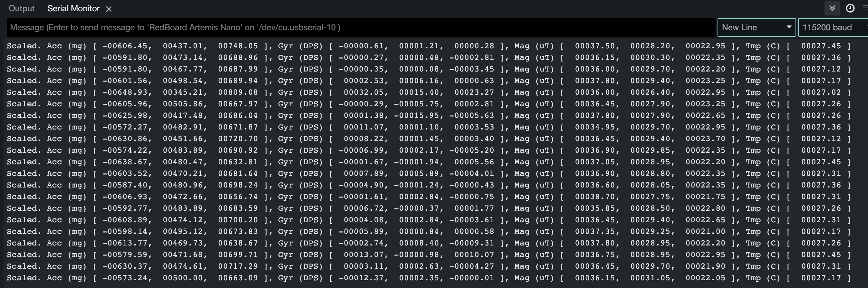Switch to the Output tab

(x=22, y=8)
